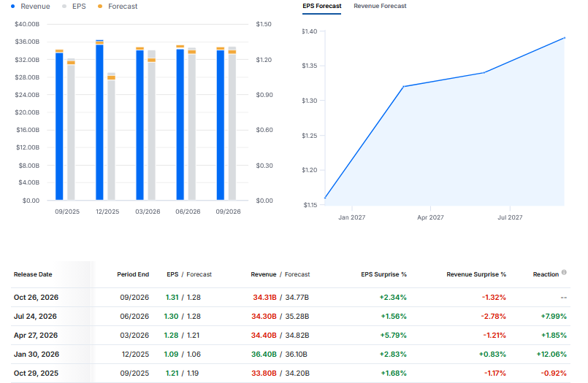This screenshot has height=383, width=588.
Task: Toggle the EPS legend item
Action: [75, 7]
